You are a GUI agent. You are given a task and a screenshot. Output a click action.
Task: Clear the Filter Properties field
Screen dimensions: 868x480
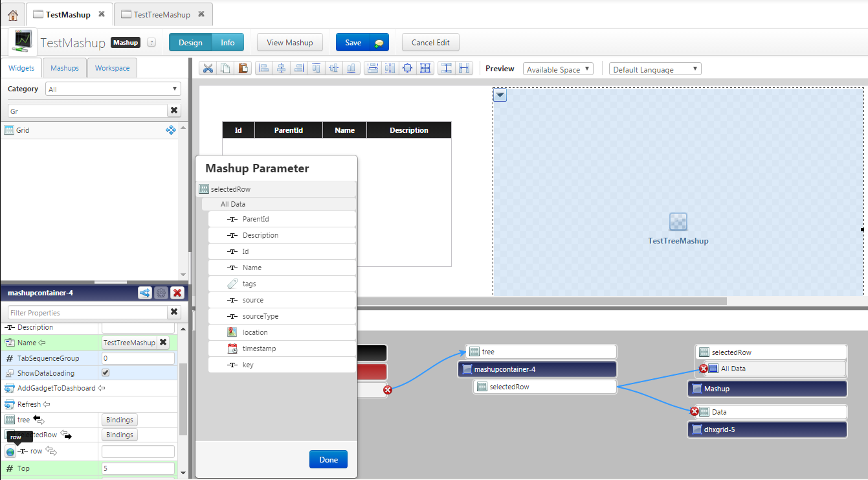(175, 312)
